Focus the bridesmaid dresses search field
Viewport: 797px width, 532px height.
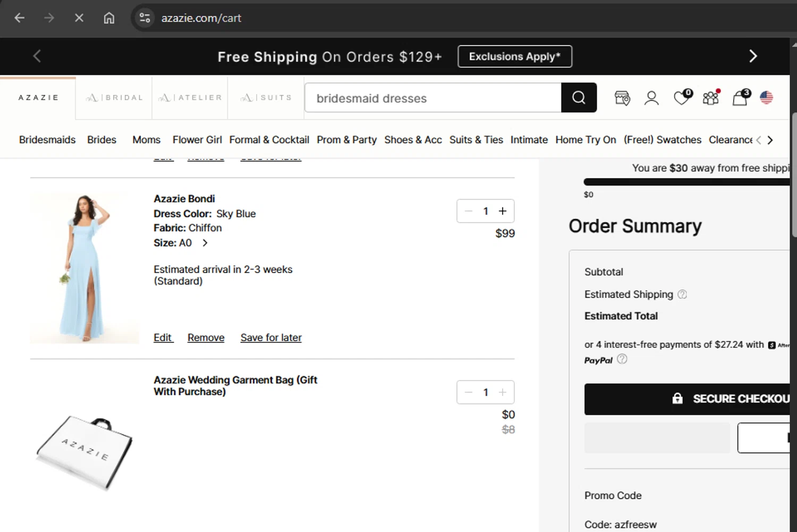coord(433,98)
